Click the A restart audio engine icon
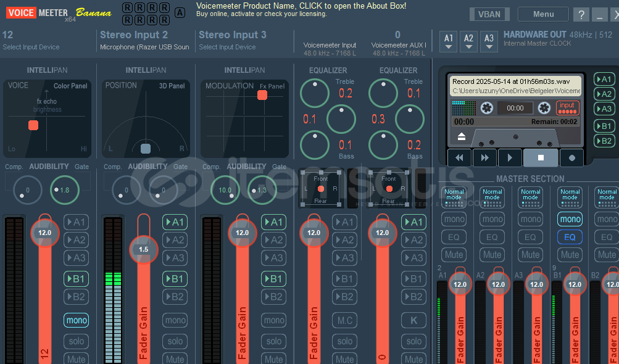The height and width of the screenshot is (364, 619). click(180, 12)
